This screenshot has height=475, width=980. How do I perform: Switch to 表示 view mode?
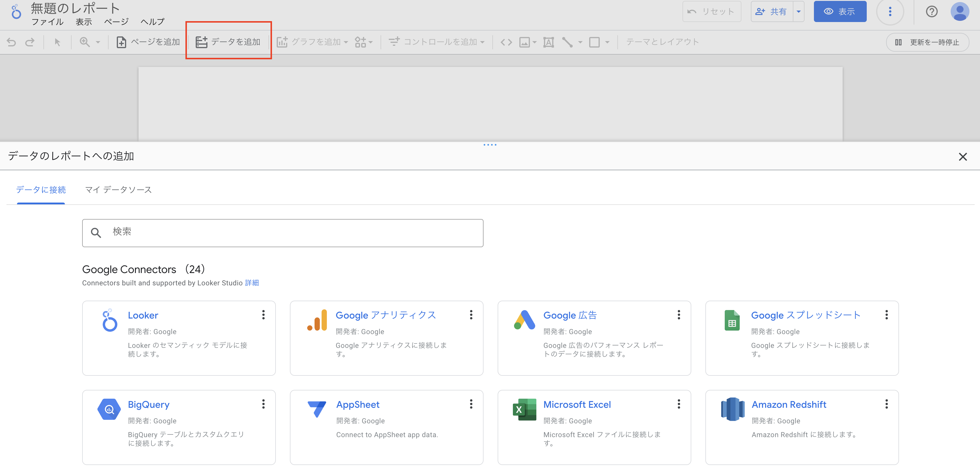(x=840, y=12)
